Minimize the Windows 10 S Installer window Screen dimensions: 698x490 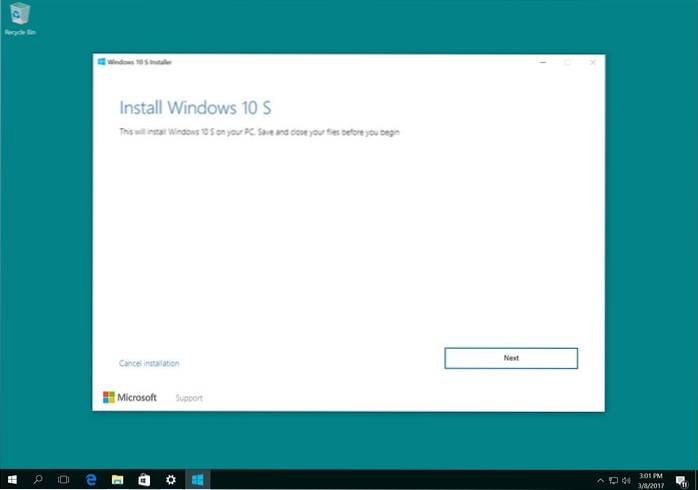(543, 62)
